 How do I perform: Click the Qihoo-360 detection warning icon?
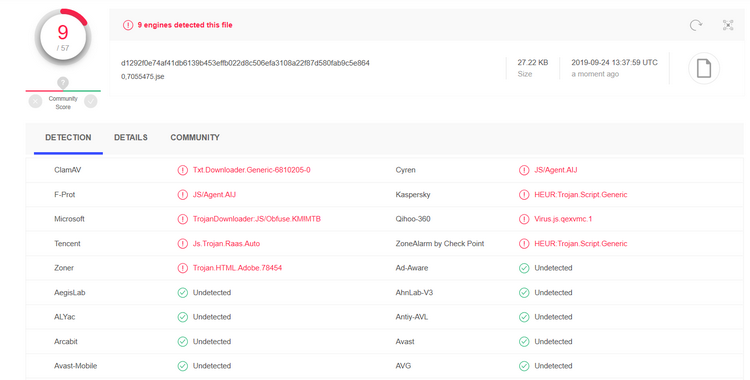click(524, 219)
